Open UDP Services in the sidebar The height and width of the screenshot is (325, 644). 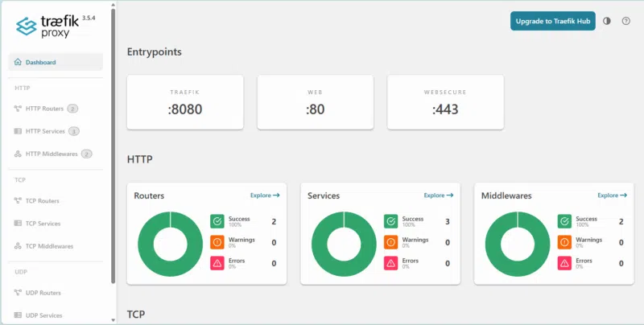point(56,315)
